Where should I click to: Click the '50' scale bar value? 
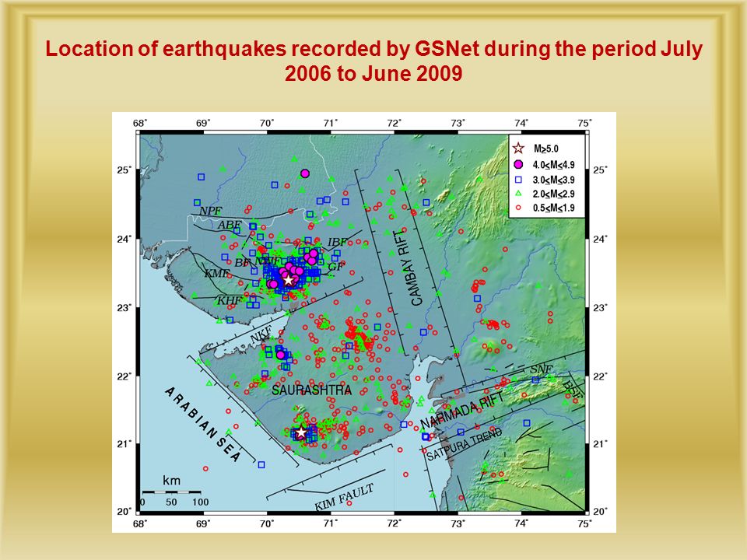click(171, 502)
